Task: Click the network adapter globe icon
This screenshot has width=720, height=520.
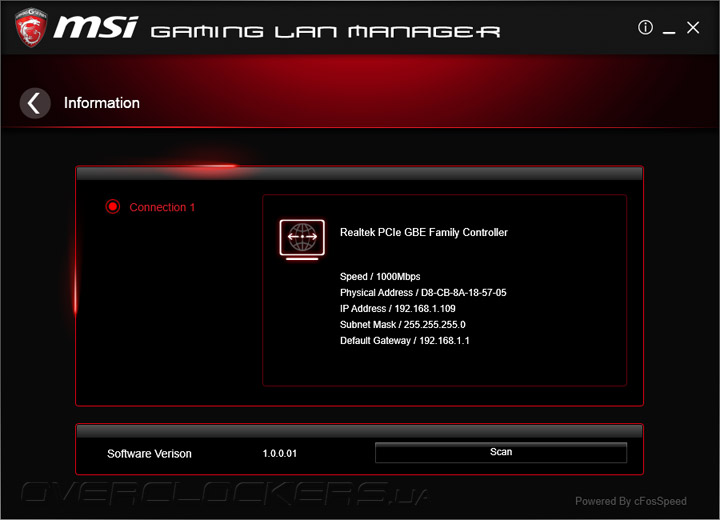Action: click(x=302, y=239)
